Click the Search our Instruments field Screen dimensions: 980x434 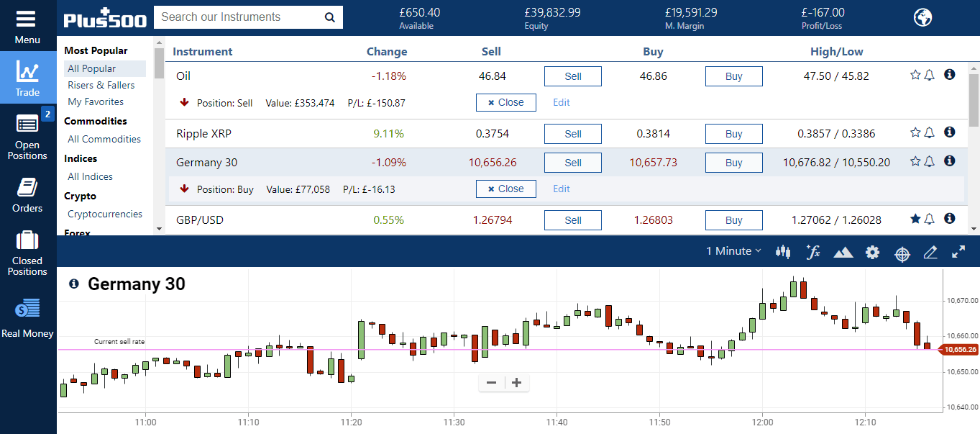pyautogui.click(x=237, y=17)
